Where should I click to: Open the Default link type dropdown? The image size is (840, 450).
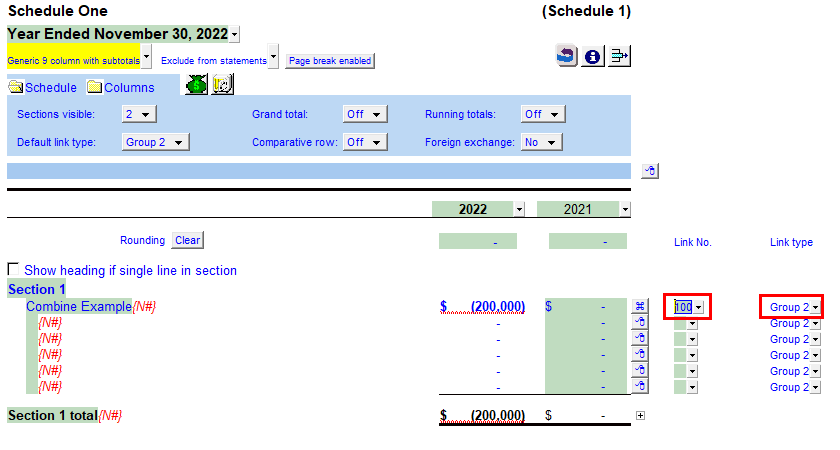click(155, 142)
